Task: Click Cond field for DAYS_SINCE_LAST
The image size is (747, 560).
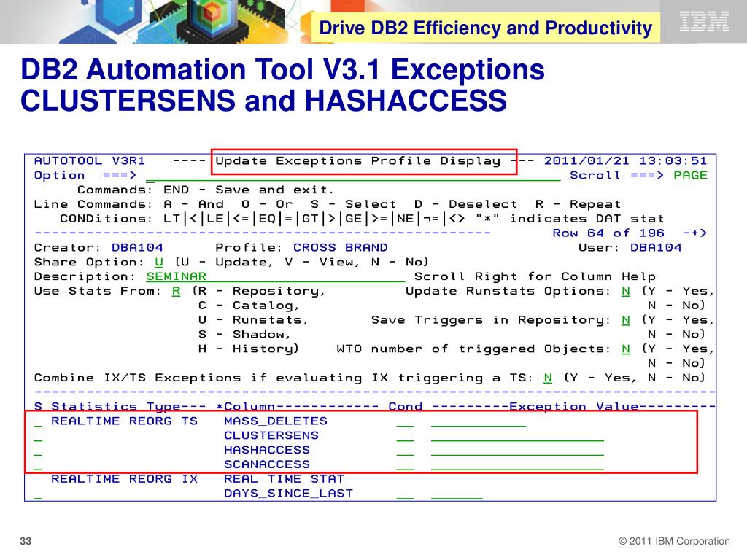Action: 405,494
